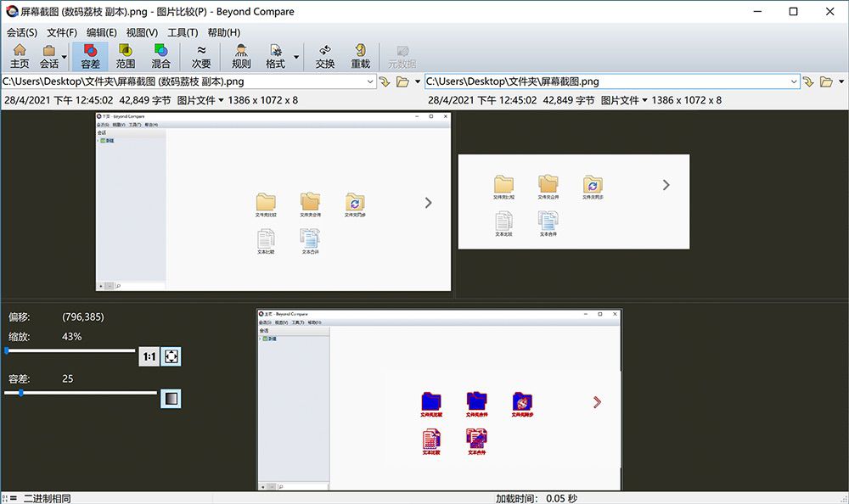The width and height of the screenshot is (849, 504).
Task: Open the 会话 sessions toolbar icon
Action: point(48,56)
